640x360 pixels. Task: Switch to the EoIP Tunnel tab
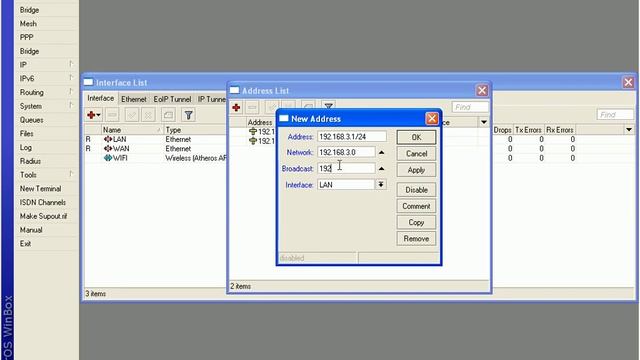(x=172, y=99)
